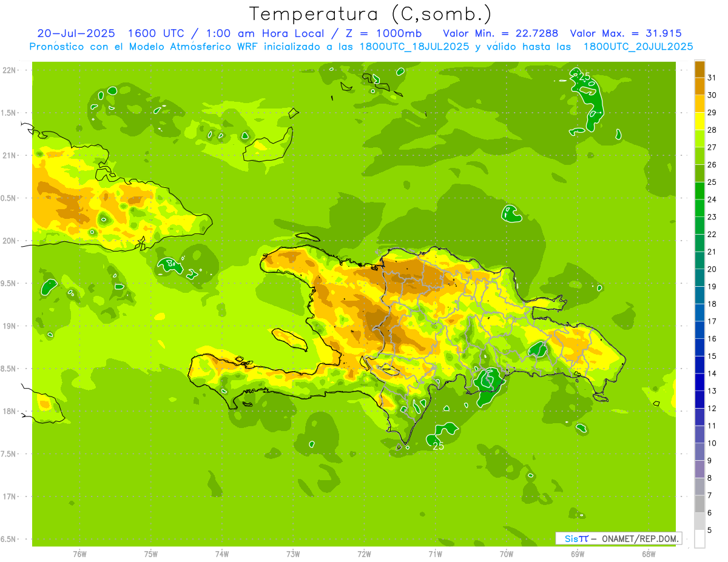Click the "20N" latitude axis label
This screenshot has height=562, width=728.
click(10, 241)
